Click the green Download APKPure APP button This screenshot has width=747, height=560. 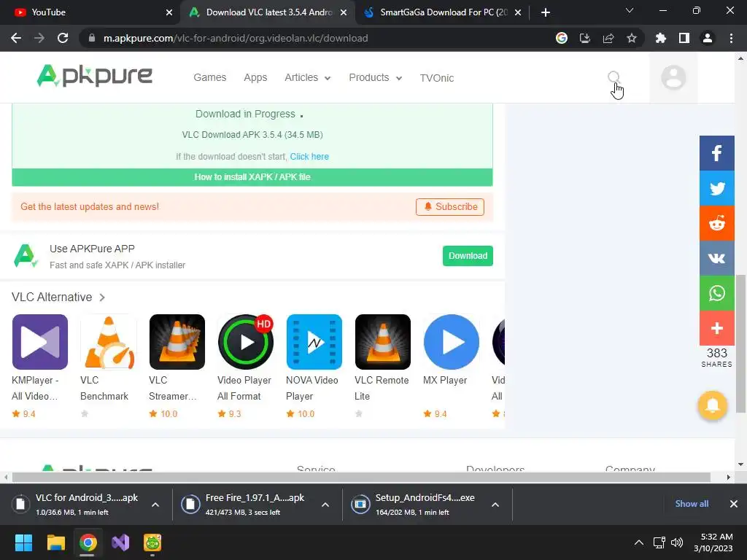pyautogui.click(x=468, y=256)
